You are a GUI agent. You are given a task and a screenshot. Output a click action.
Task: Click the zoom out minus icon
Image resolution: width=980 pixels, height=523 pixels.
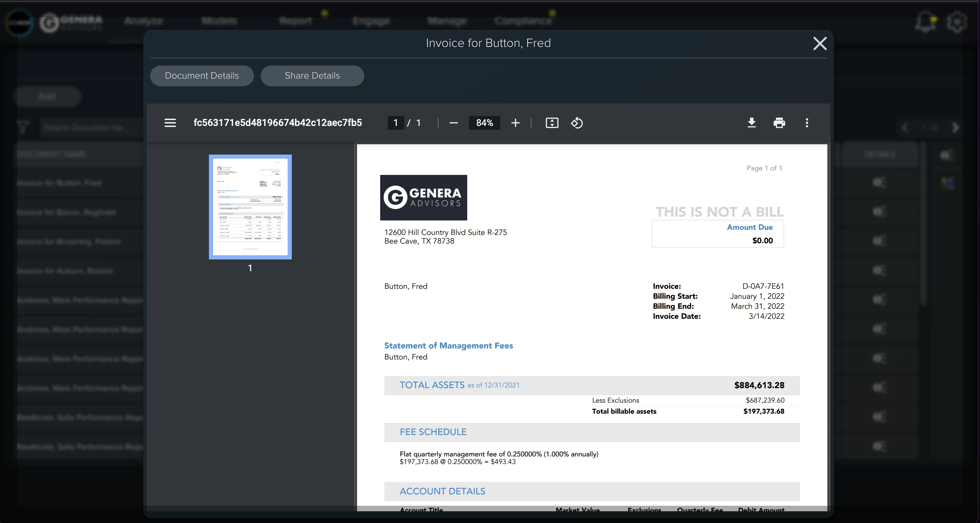click(x=453, y=123)
